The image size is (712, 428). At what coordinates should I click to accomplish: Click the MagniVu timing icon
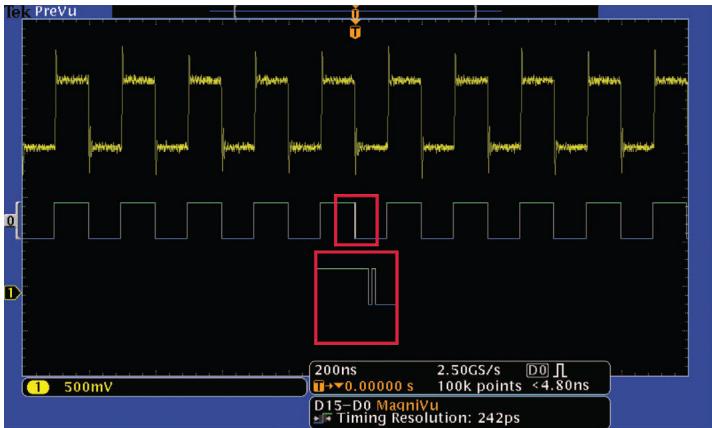click(x=323, y=418)
